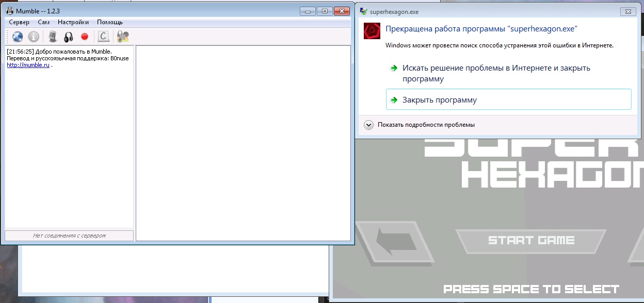Expand 'Показать подробности проблемы' chevron
This screenshot has width=644, height=303.
(x=368, y=125)
